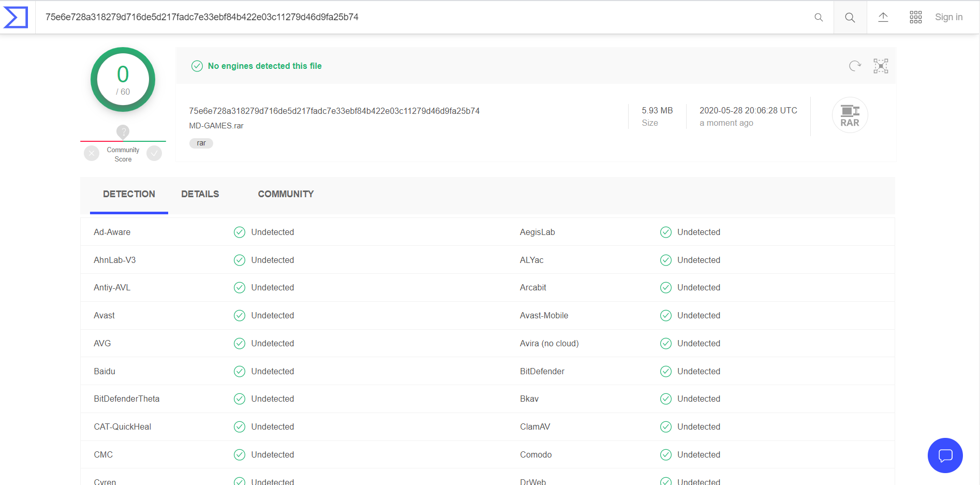Click AegisLab's undetected check icon

pyautogui.click(x=666, y=232)
